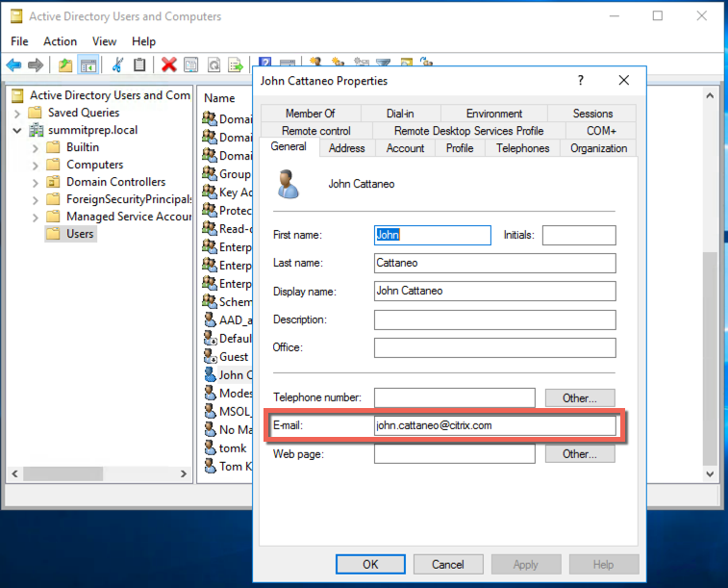
Task: Expand the Saved Queries tree node
Action: pyautogui.click(x=17, y=113)
